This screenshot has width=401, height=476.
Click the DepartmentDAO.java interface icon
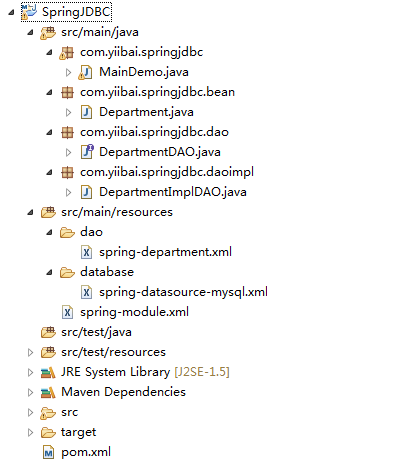tap(87, 152)
